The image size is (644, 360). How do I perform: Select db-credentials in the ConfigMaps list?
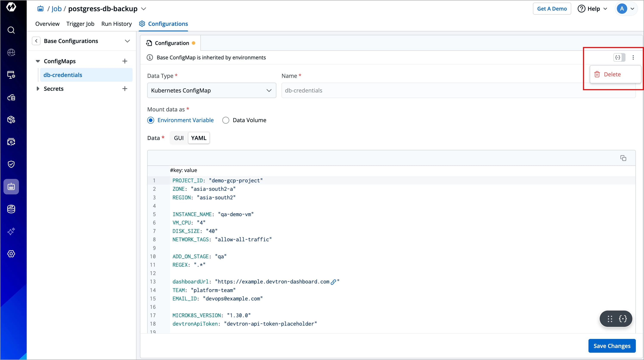click(x=63, y=75)
